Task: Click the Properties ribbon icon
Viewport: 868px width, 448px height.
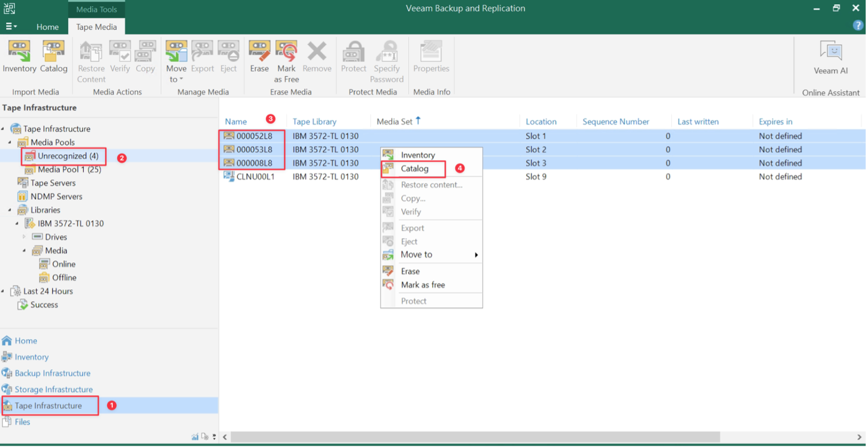Action: point(431,57)
